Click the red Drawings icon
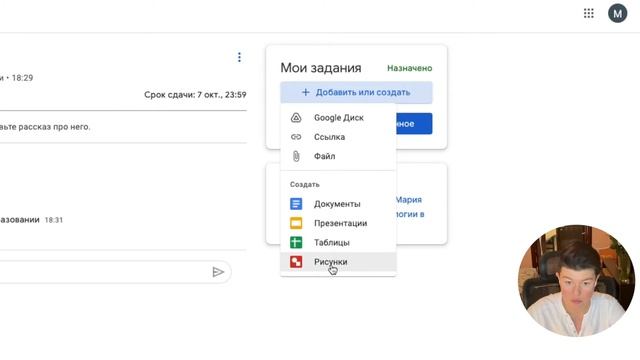The image size is (640, 360). (x=296, y=262)
